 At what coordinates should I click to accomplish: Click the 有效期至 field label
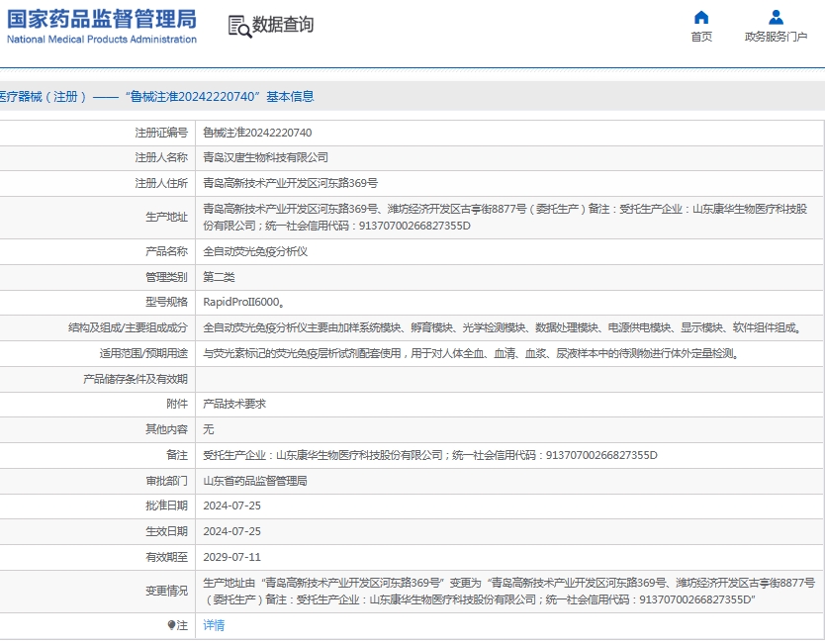click(x=166, y=557)
